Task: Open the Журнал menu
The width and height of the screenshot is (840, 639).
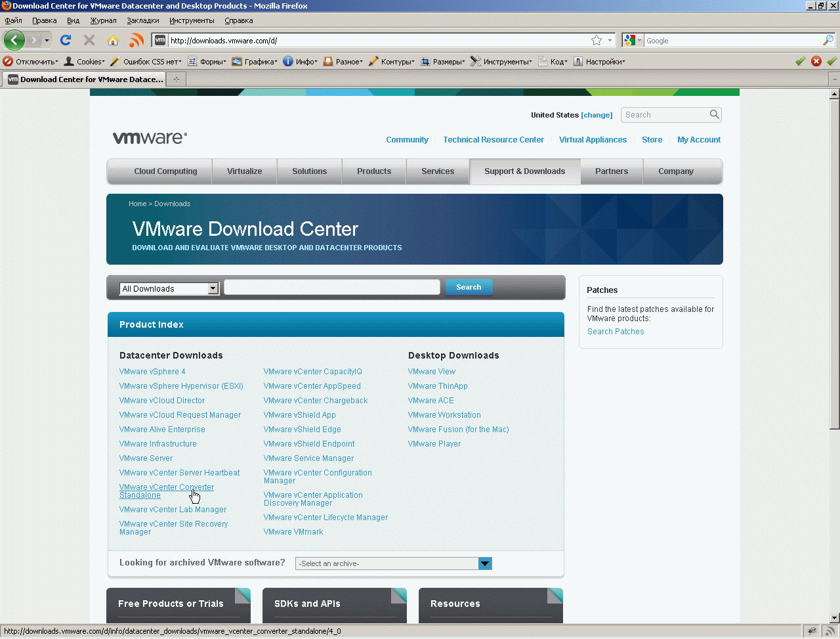Action: pyautogui.click(x=103, y=20)
